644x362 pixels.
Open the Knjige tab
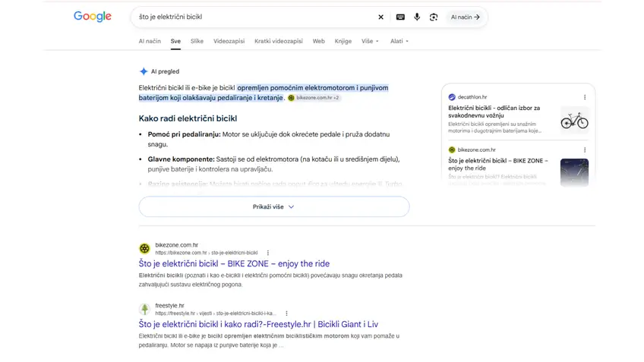pos(343,41)
